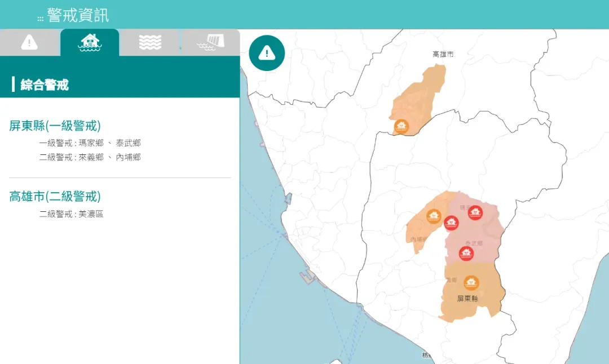
Task: Click the red flood marker below 泰武鄉 label
Action: click(x=466, y=254)
